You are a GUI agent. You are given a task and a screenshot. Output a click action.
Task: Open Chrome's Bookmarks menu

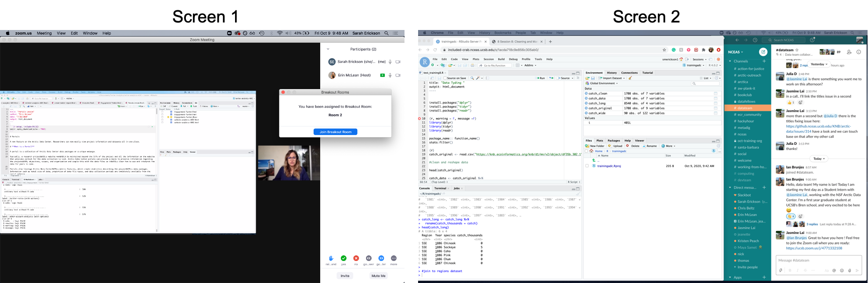[503, 33]
